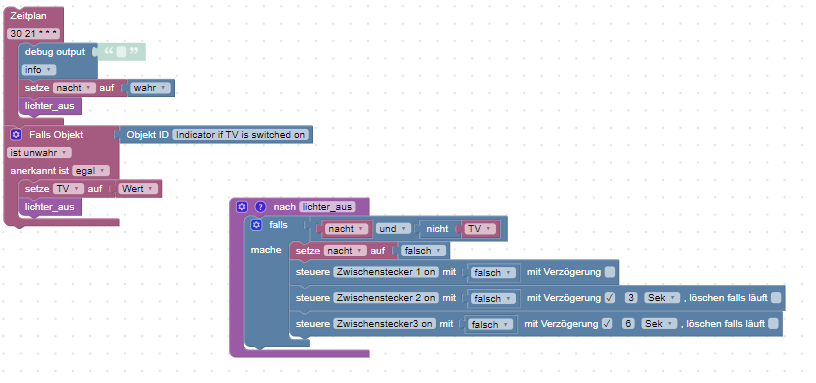Select lichter_aus call in Falls Objekt block
The width and height of the screenshot is (816, 383).
point(50,207)
